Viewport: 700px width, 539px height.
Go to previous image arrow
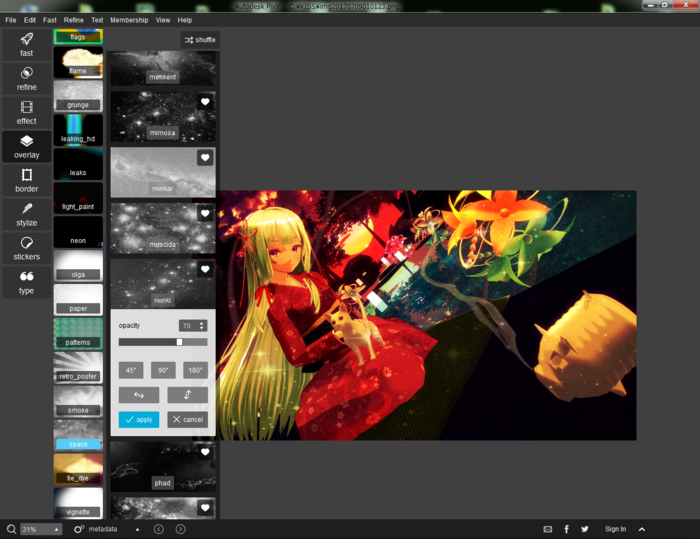(x=158, y=529)
